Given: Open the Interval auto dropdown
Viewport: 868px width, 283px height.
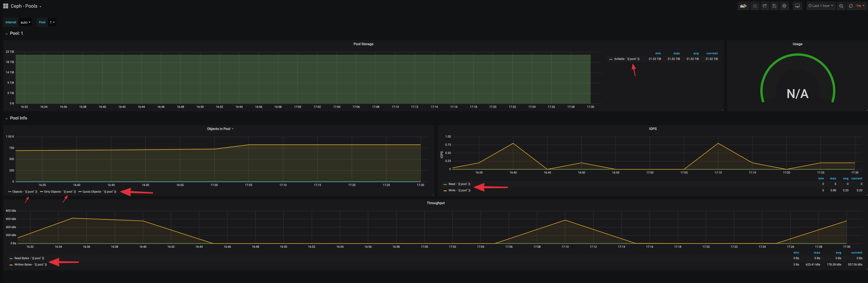Looking at the screenshot, I should tap(25, 22).
